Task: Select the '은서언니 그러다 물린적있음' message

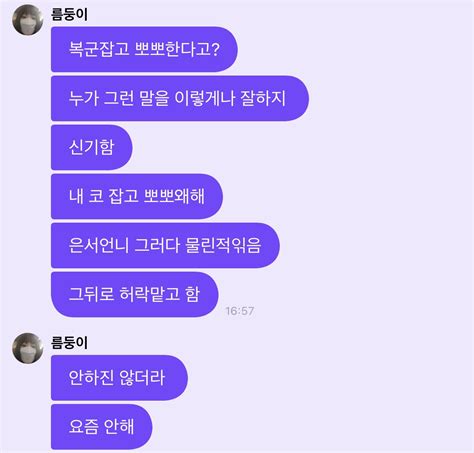Action: 165,245
